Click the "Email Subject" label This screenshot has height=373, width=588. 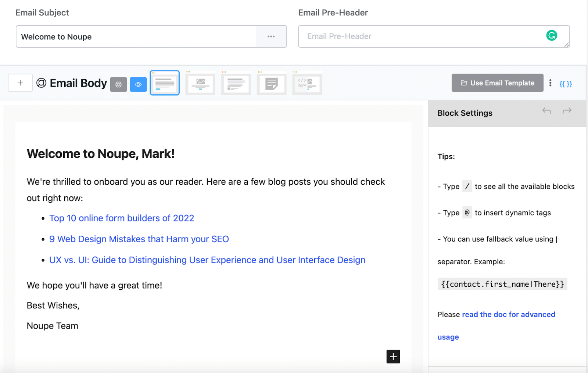coord(42,12)
